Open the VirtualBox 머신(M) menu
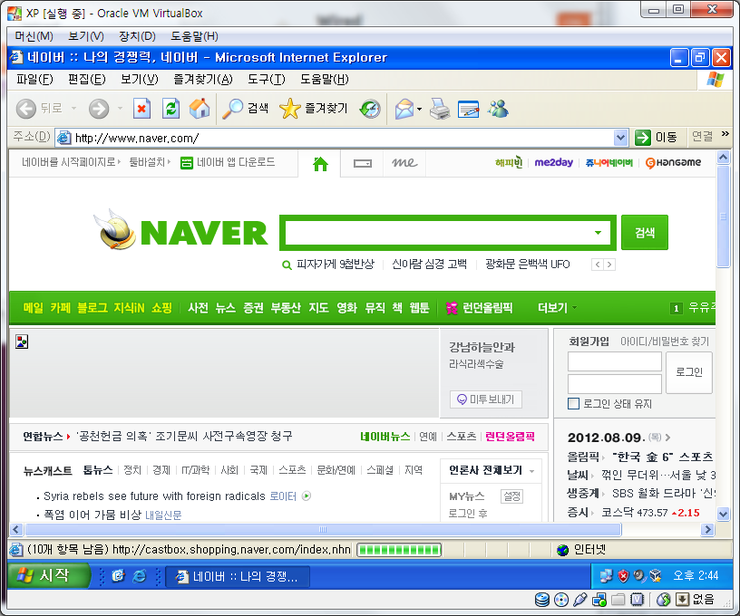This screenshot has height=616, width=740. pyautogui.click(x=34, y=36)
